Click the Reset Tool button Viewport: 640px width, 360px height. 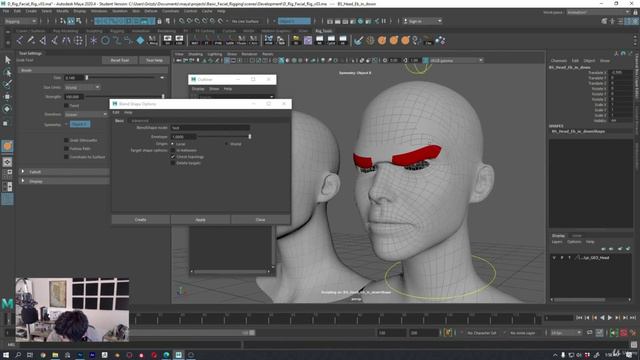[x=120, y=60]
